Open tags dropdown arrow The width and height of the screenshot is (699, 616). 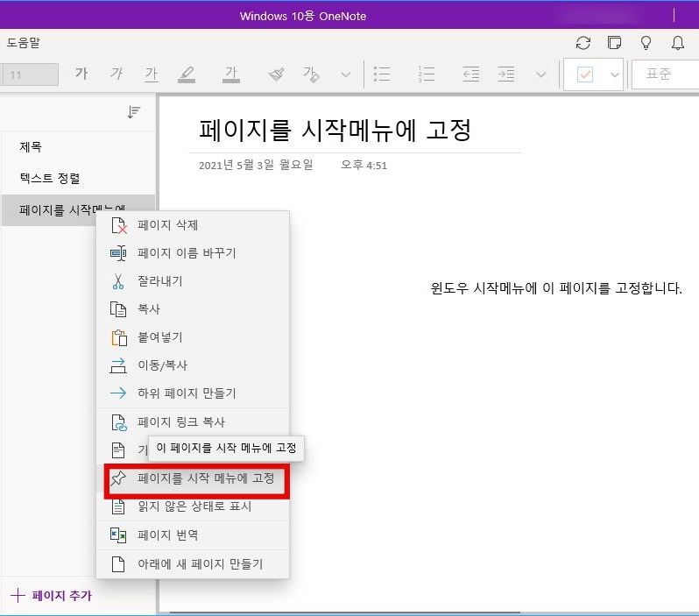coord(615,75)
